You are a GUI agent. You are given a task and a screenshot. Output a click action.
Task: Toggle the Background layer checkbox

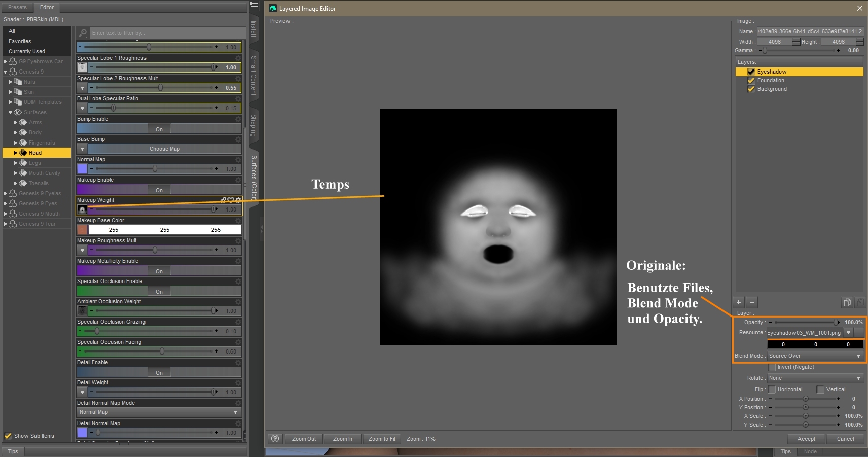[x=751, y=89]
